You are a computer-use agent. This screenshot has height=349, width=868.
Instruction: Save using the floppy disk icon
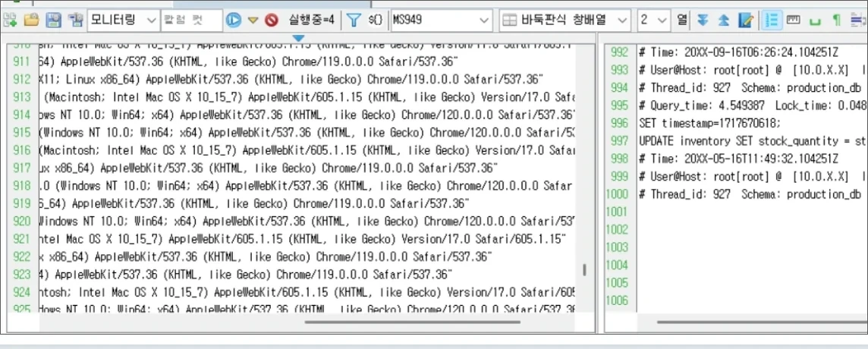click(x=53, y=20)
